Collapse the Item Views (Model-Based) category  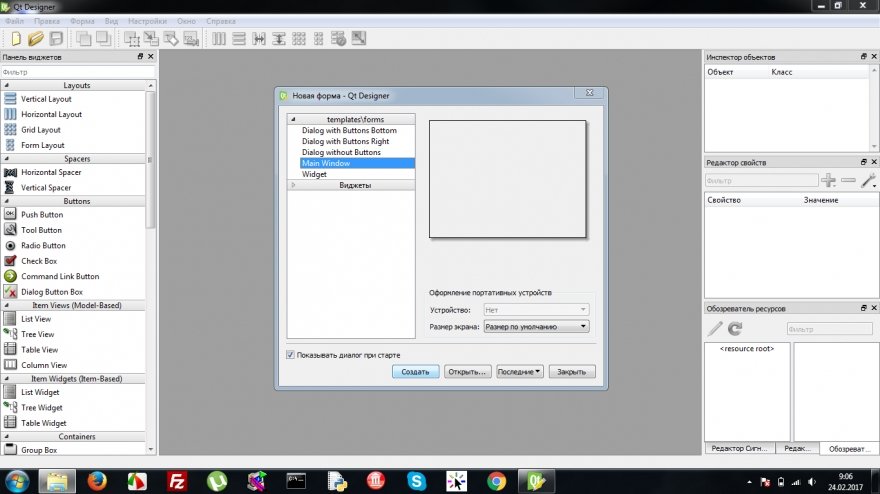pos(7,305)
